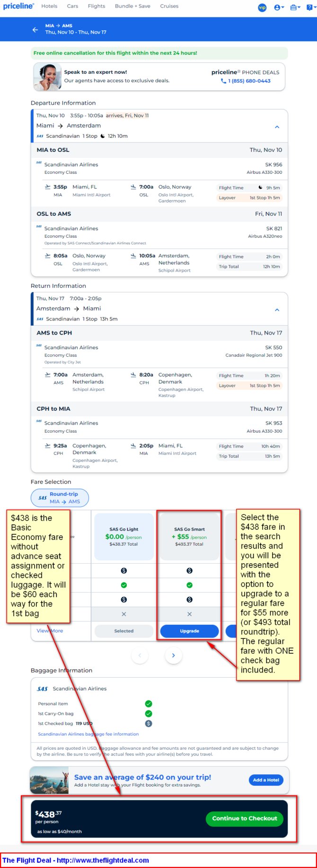This screenshot has height=868, width=317.
Task: Click the SK 550 flight number
Action: [x=273, y=347]
